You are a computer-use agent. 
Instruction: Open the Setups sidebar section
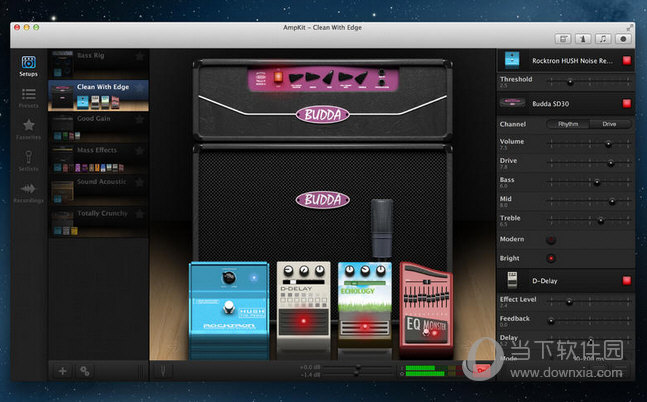[28, 66]
